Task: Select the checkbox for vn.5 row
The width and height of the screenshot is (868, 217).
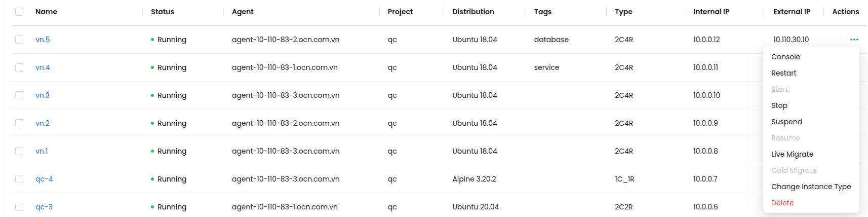Action: (x=19, y=40)
